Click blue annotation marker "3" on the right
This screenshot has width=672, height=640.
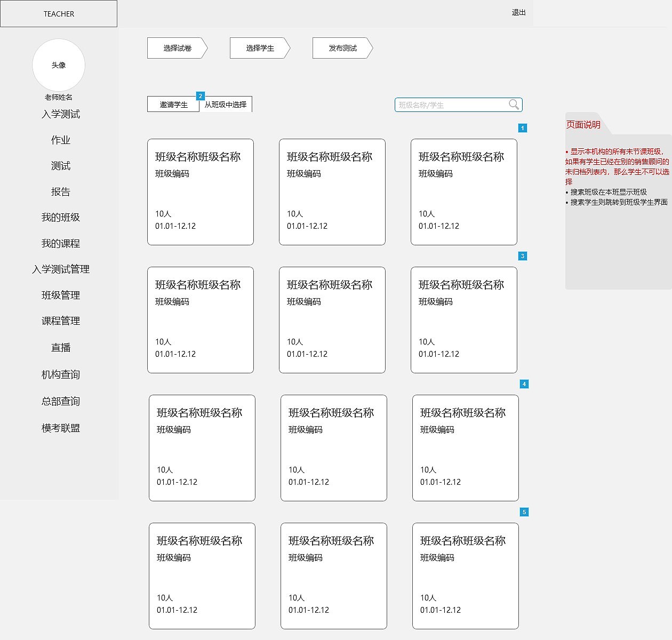tap(523, 255)
